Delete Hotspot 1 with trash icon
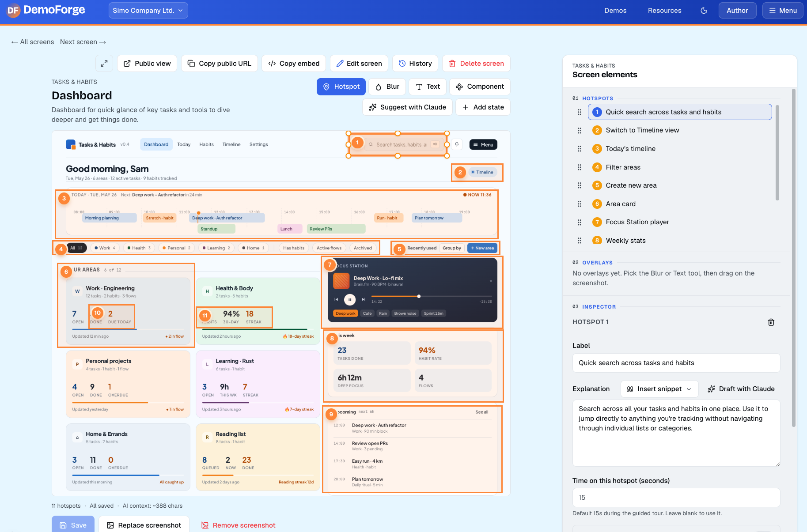This screenshot has height=532, width=807. [x=771, y=322]
